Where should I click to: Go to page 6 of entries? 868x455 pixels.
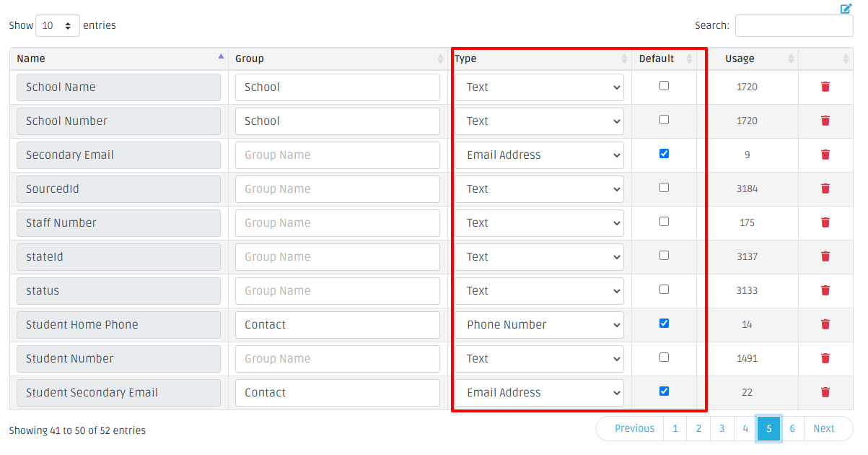pos(792,428)
